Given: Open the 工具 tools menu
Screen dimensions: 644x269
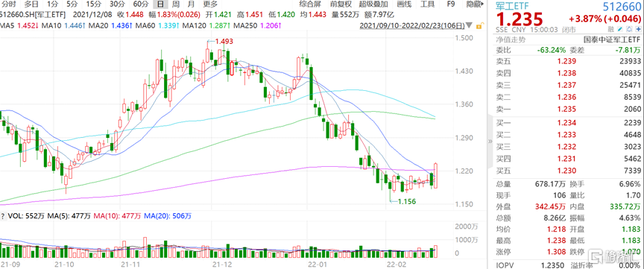Looking at the screenshot, I should click(428, 5).
